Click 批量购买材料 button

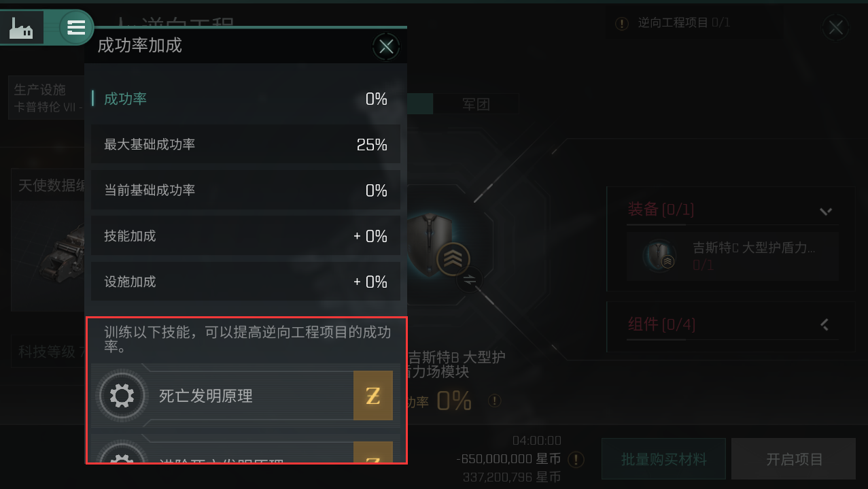coord(663,460)
